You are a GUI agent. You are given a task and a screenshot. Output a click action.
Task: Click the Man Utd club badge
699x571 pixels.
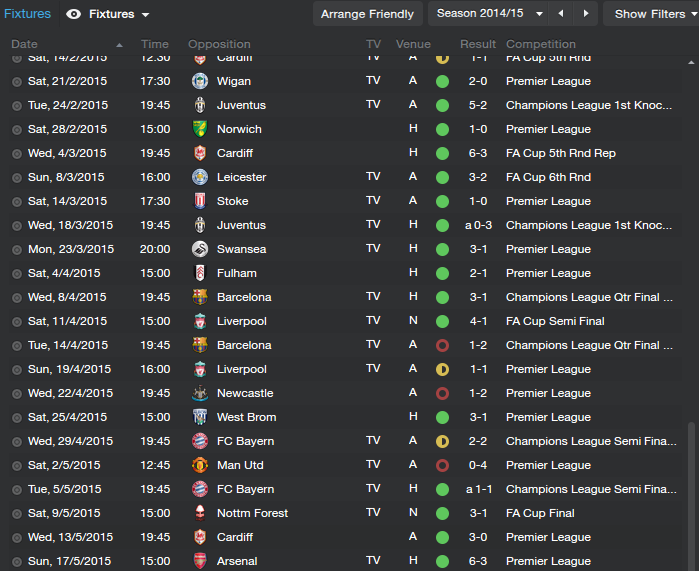coord(200,465)
